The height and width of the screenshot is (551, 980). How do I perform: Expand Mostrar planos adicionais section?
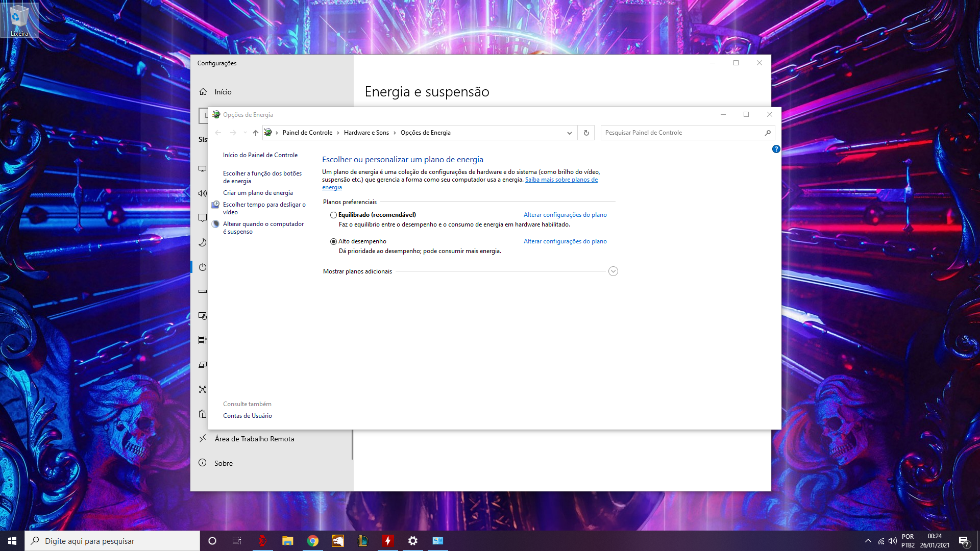point(613,271)
